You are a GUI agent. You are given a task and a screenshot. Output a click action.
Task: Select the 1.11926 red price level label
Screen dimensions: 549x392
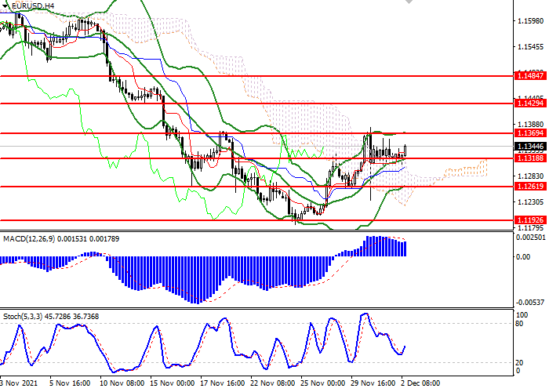tap(530, 220)
